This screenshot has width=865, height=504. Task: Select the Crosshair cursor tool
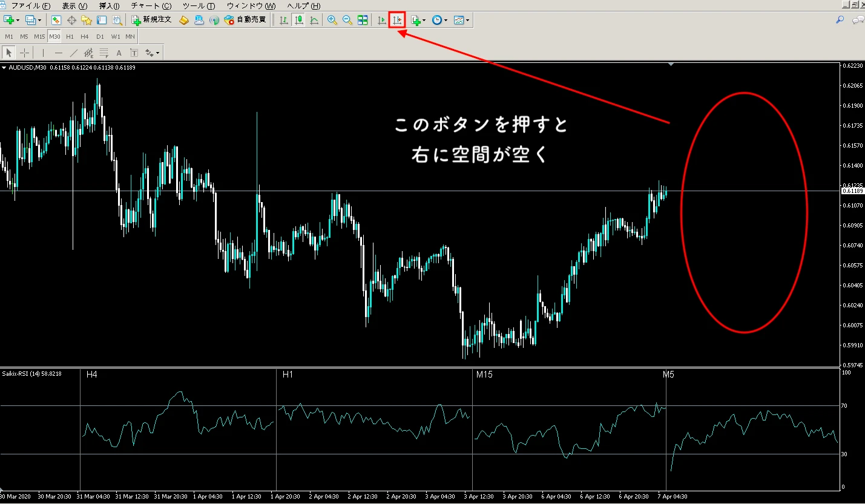click(x=24, y=53)
